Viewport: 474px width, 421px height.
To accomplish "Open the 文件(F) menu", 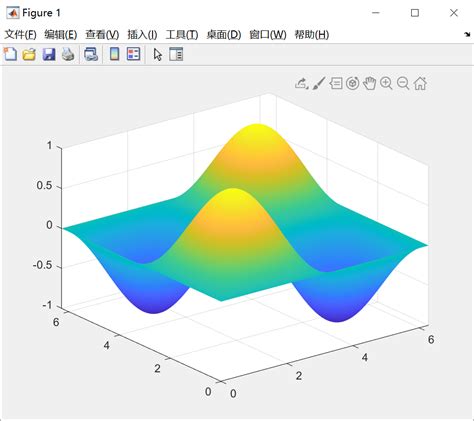I will pos(20,34).
